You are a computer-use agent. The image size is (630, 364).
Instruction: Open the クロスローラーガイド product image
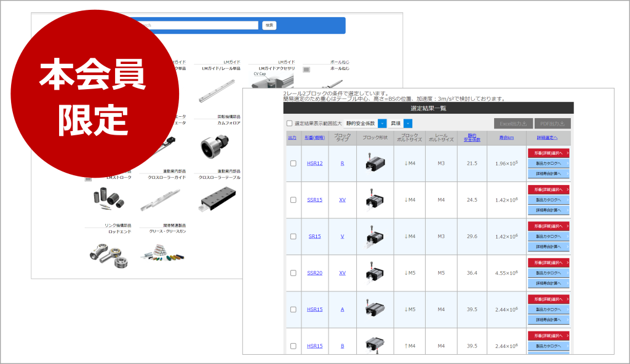tap(161, 200)
